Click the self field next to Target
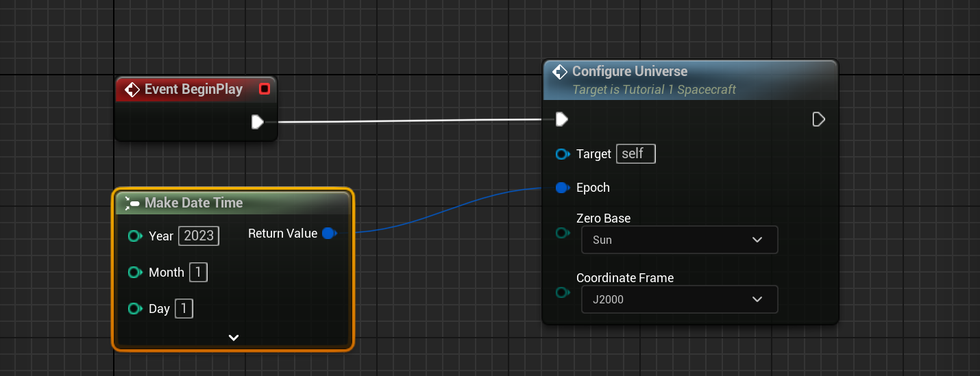Screen dimensions: 980x376 tap(636, 154)
